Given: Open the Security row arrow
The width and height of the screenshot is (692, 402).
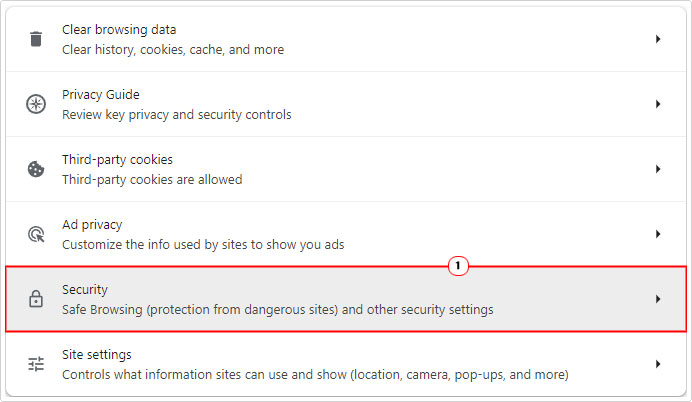Looking at the screenshot, I should (x=658, y=299).
